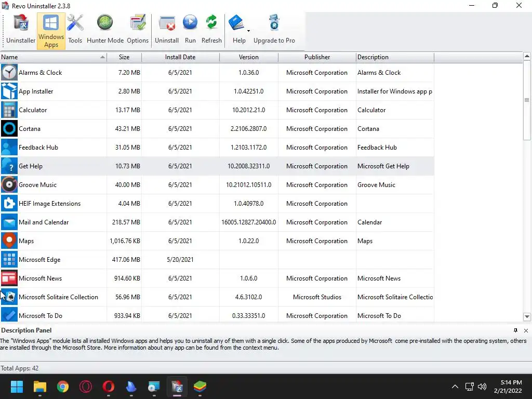
Task: Open the taskbar volume control
Action: click(482, 387)
